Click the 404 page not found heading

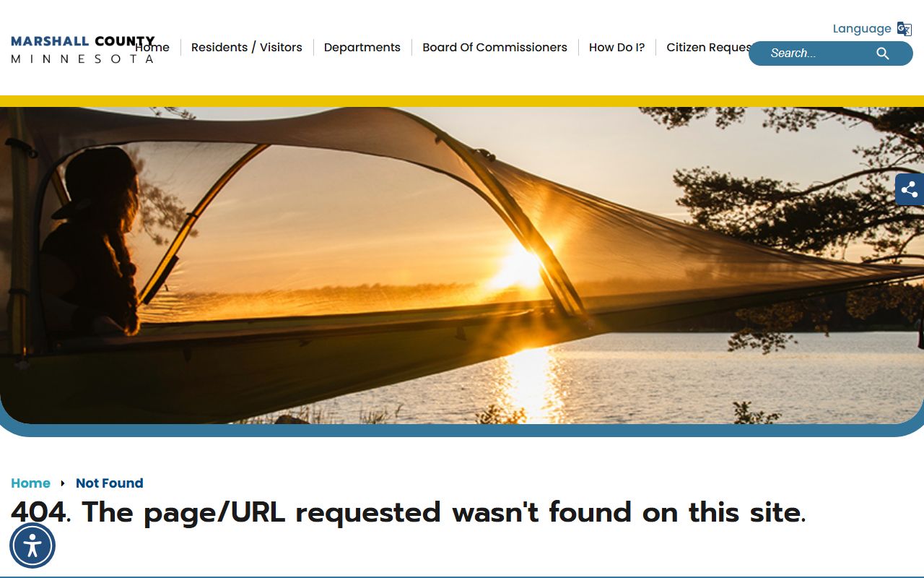(408, 512)
